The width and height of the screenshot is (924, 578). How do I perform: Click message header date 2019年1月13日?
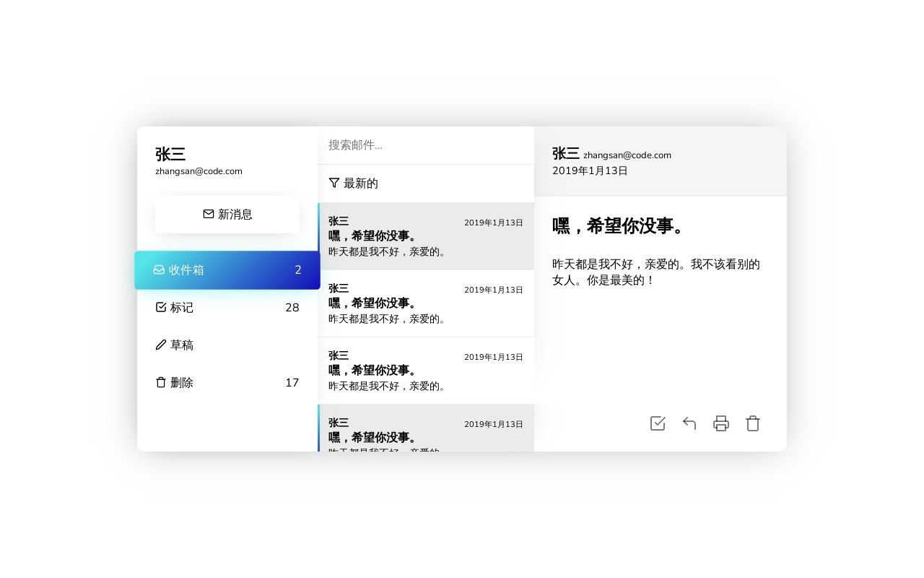pyautogui.click(x=590, y=171)
